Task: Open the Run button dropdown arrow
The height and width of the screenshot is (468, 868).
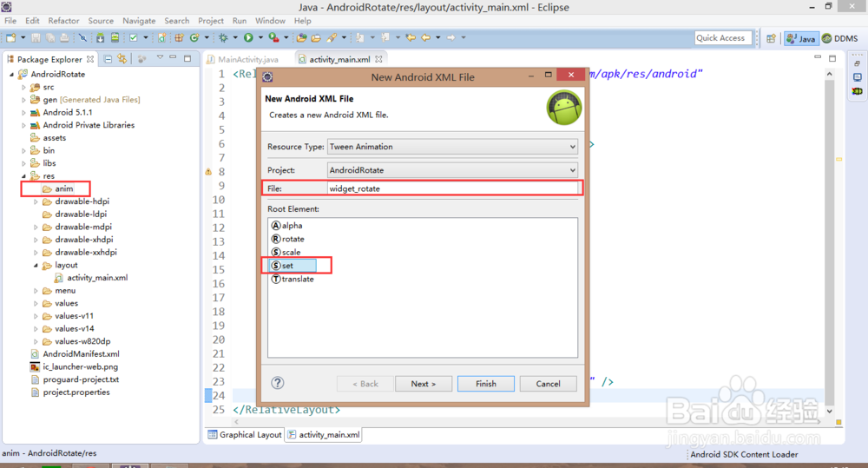Action: [260, 37]
